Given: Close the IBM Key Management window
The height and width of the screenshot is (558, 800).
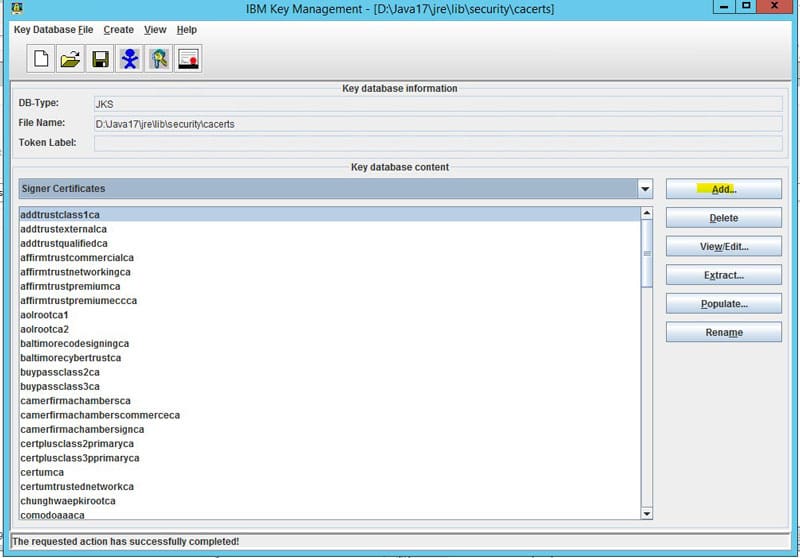Looking at the screenshot, I should coord(774,6).
